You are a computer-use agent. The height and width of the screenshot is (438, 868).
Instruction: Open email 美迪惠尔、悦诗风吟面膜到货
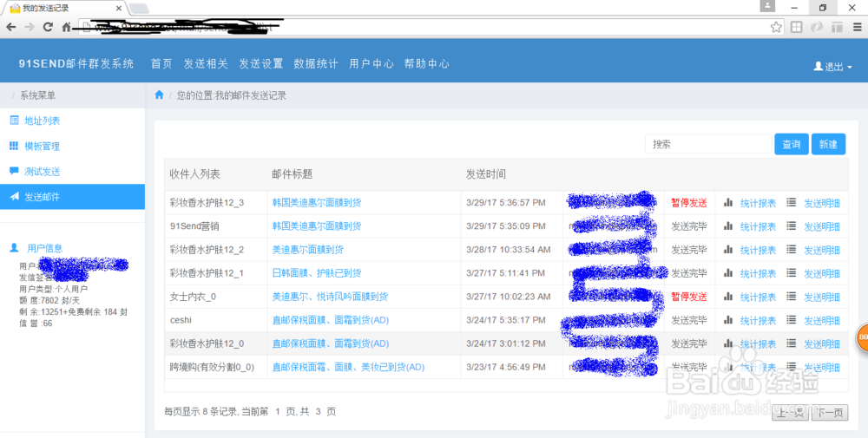[330, 297]
